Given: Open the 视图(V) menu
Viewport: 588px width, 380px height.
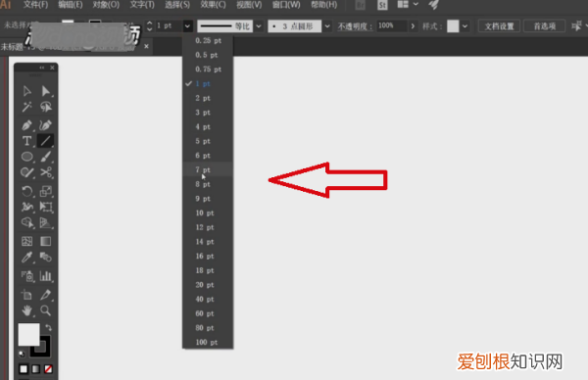Looking at the screenshot, I should point(249,5).
